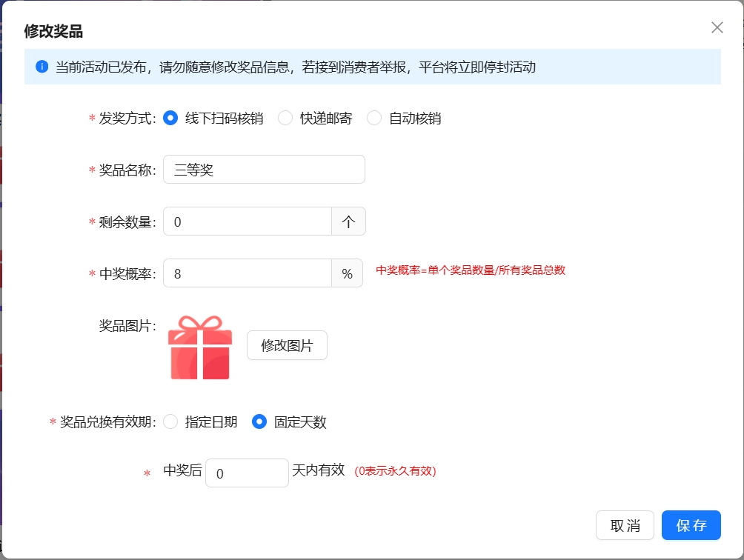
Task: Choose the 快递邮寄 radio option
Action: (285, 119)
